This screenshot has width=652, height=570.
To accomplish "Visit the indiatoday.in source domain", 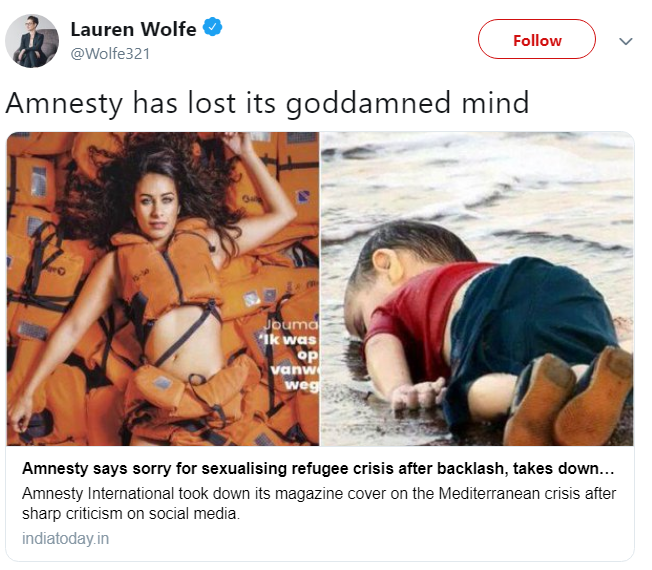I will coord(65,538).
